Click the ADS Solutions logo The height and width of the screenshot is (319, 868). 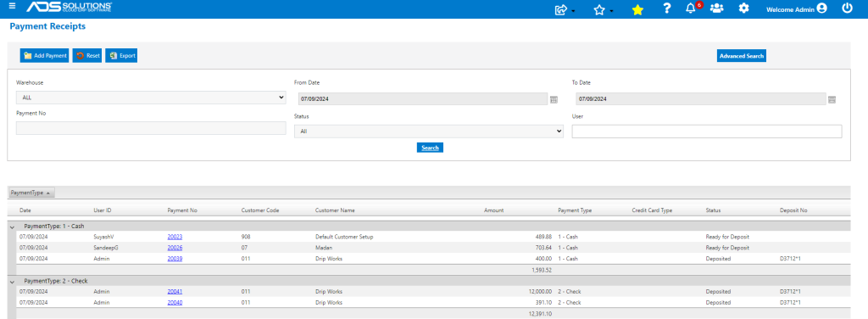point(70,8)
